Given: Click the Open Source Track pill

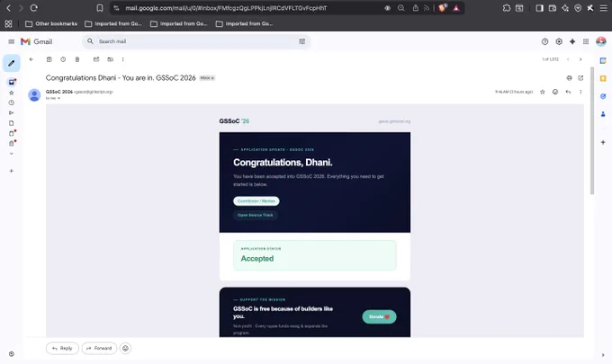Looking at the screenshot, I should [x=256, y=215].
